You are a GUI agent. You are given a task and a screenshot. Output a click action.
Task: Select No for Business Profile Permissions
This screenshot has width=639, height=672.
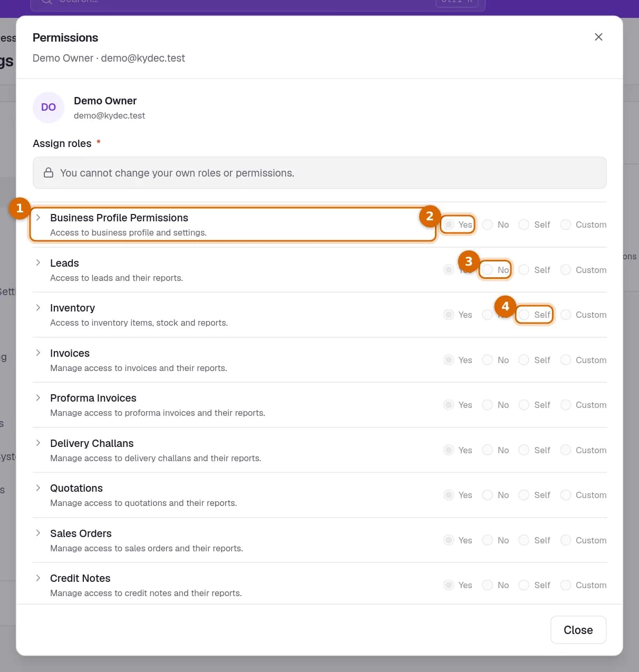click(488, 225)
